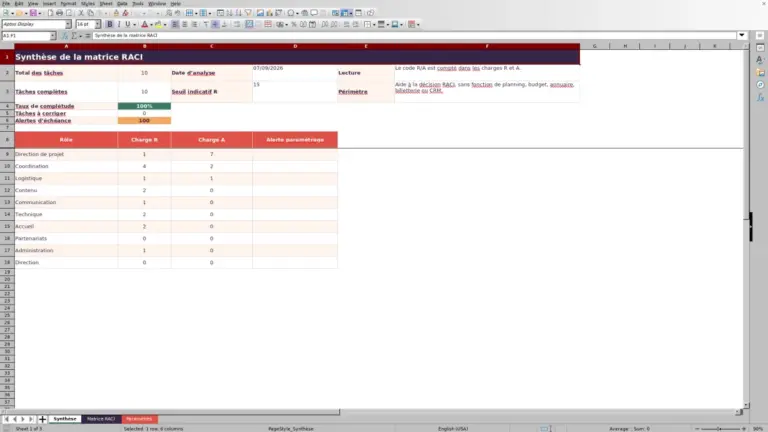The height and width of the screenshot is (432, 768).
Task: Adjust the zoom slider in status bar
Action: point(720,429)
